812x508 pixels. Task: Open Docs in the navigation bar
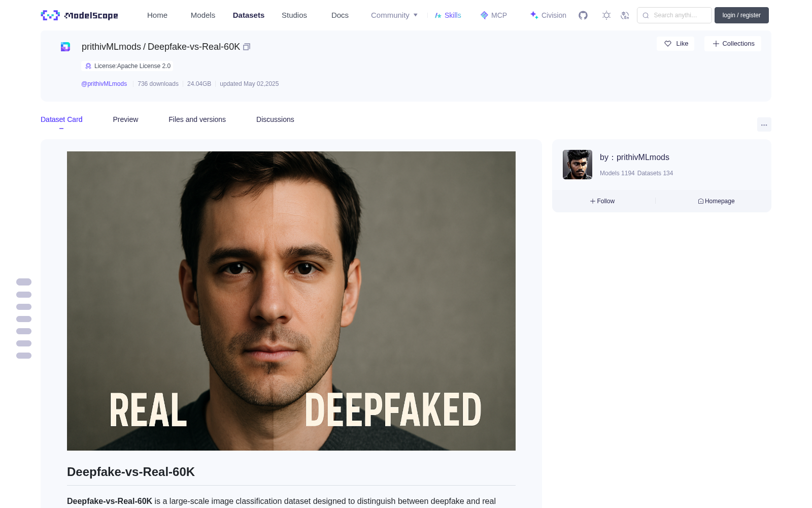(340, 15)
